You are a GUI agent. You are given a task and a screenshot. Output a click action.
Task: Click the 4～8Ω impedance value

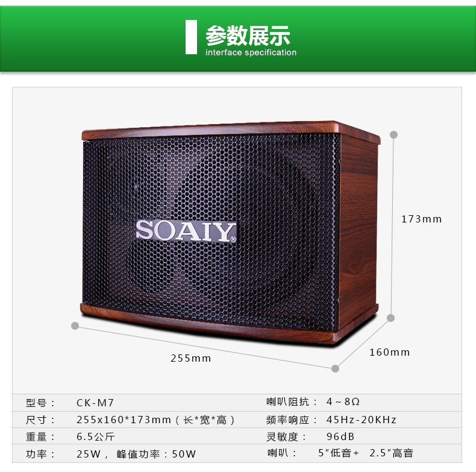(x=343, y=401)
